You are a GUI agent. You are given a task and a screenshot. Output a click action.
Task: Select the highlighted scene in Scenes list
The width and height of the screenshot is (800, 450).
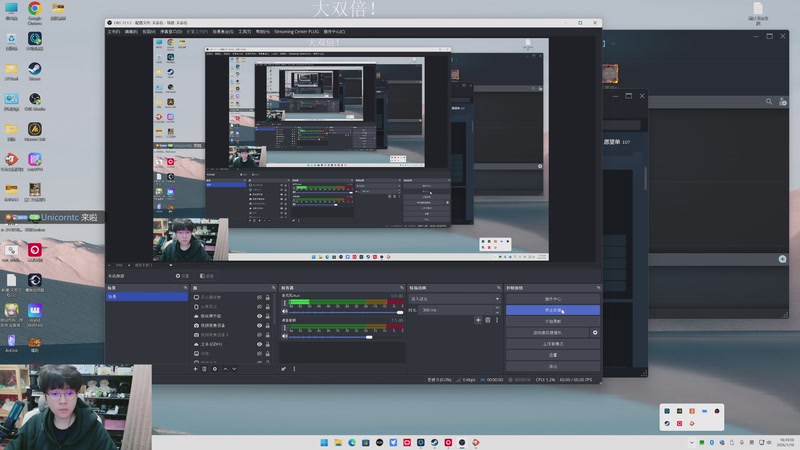coord(147,296)
